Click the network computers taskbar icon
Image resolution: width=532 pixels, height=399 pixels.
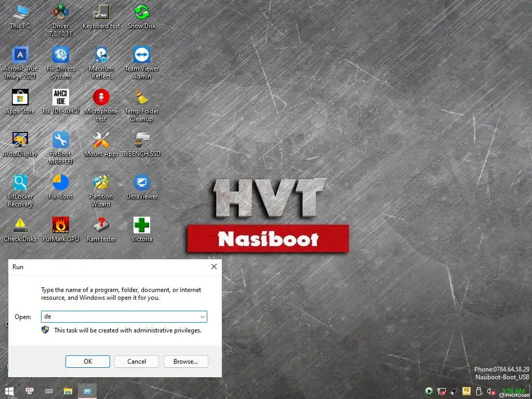30,391
